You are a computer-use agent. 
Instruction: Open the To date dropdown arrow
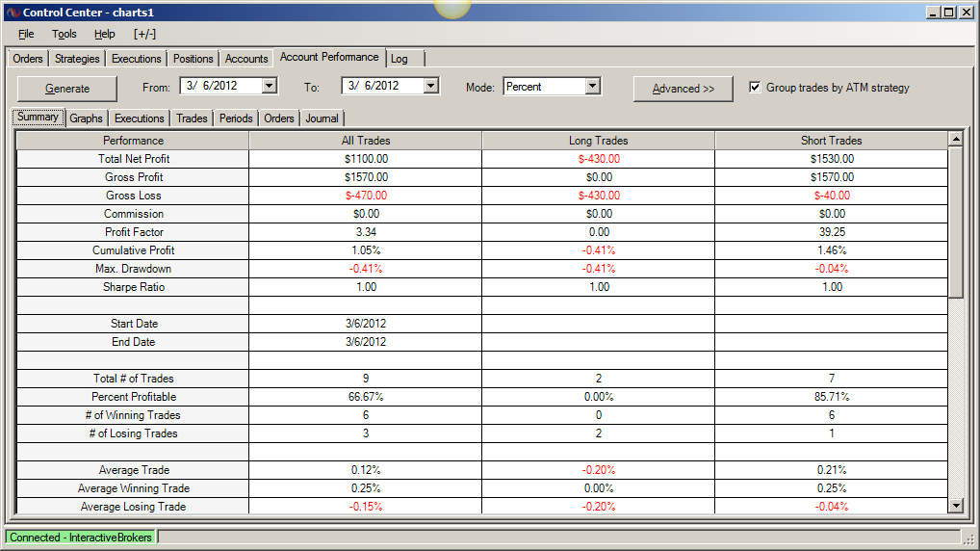pos(431,86)
